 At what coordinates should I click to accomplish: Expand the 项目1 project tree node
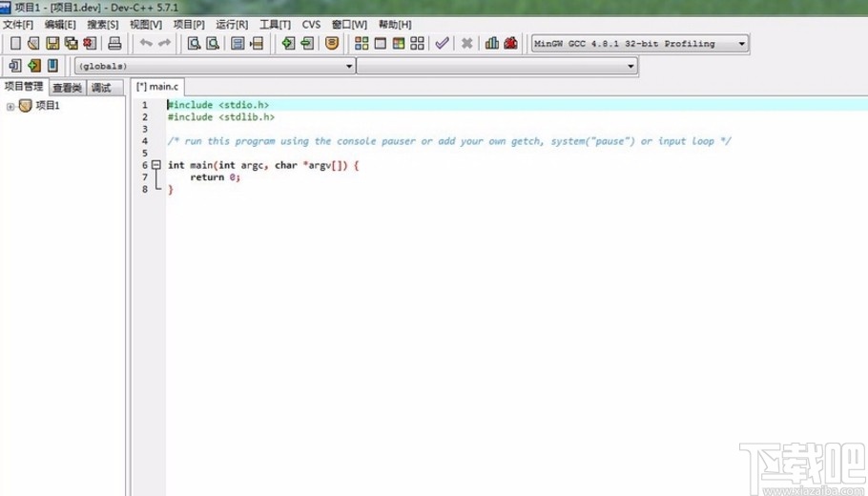coord(10,106)
